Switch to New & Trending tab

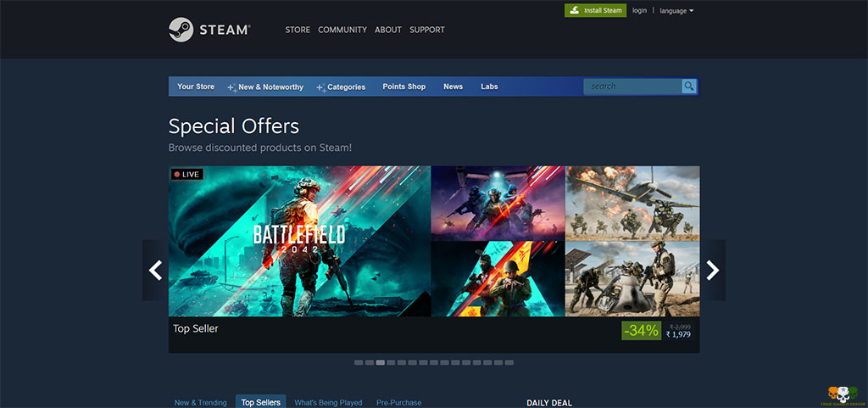[200, 402]
